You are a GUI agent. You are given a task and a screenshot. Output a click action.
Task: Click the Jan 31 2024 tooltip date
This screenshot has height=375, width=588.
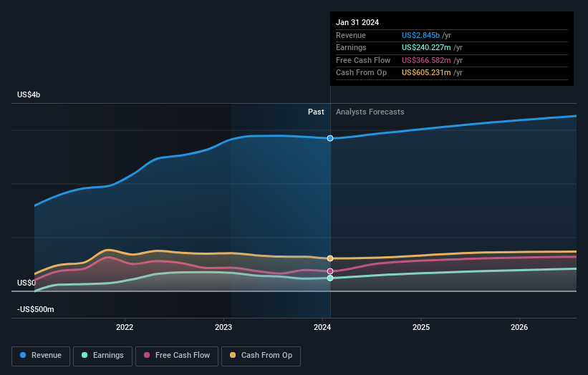pyautogui.click(x=357, y=22)
